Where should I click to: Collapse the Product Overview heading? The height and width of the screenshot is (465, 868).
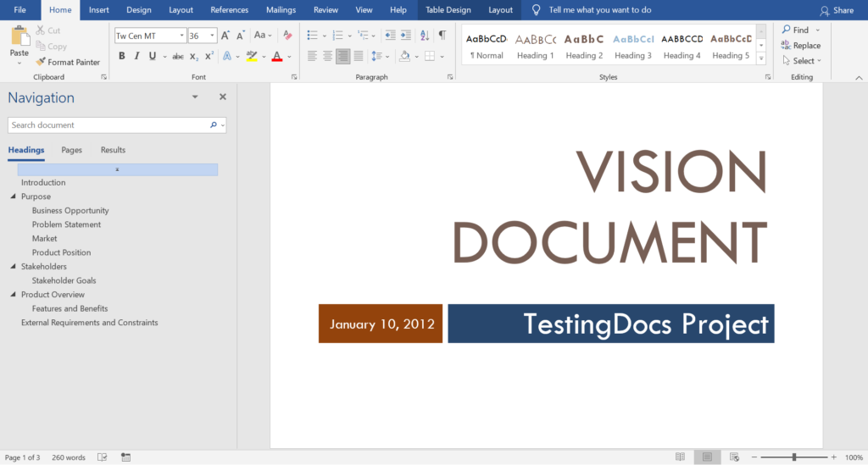tap(14, 295)
